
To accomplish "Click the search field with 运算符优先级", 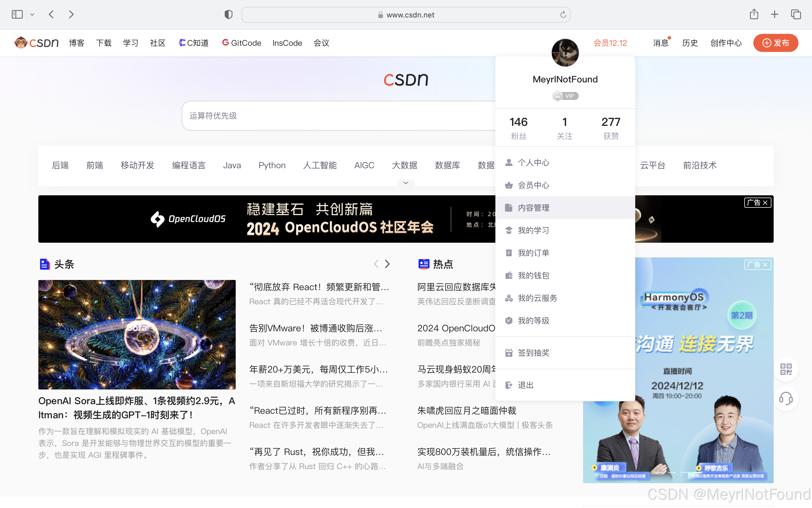I will pos(339,116).
